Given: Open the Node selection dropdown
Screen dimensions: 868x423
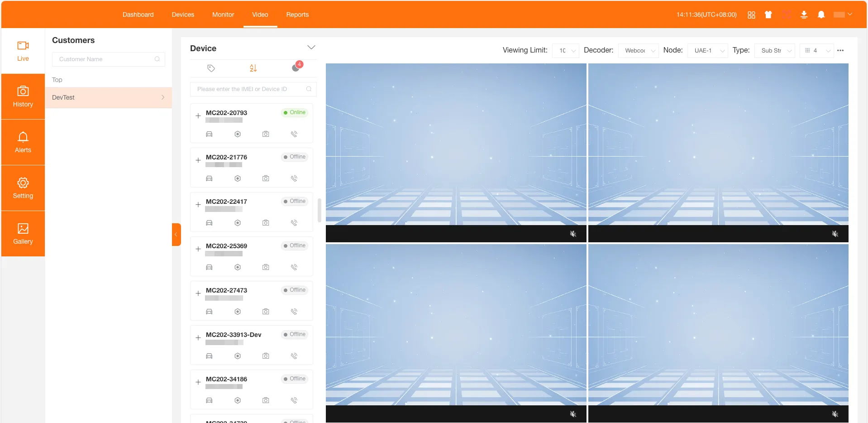Looking at the screenshot, I should [707, 50].
